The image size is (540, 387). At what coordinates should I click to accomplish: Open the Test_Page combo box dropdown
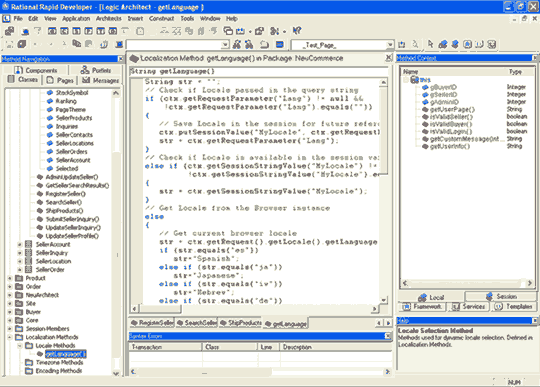[x=390, y=45]
